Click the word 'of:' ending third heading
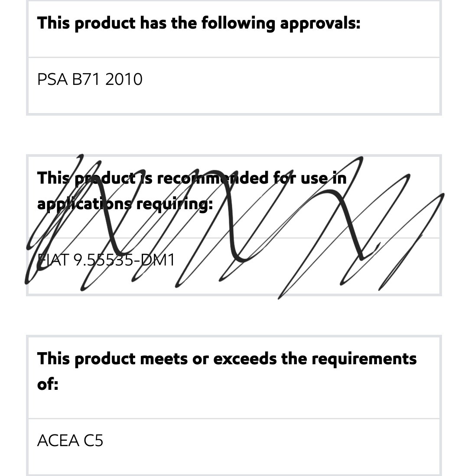 click(48, 384)
